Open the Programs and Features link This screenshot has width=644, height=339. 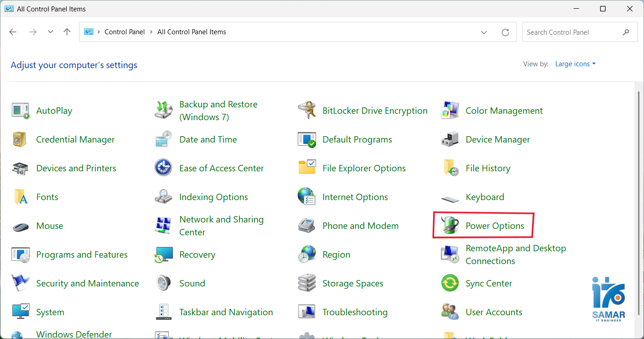click(x=82, y=254)
